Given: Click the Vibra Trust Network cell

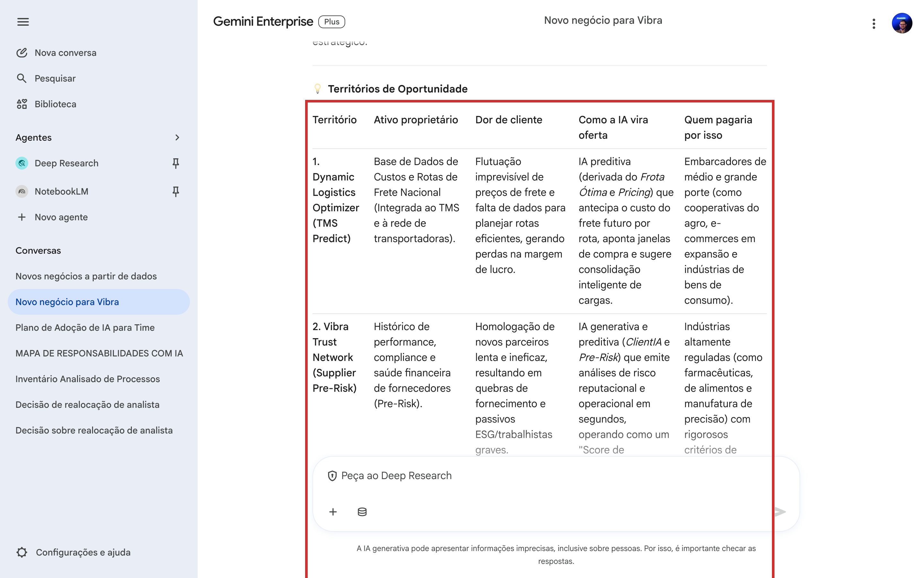Looking at the screenshot, I should click(335, 357).
